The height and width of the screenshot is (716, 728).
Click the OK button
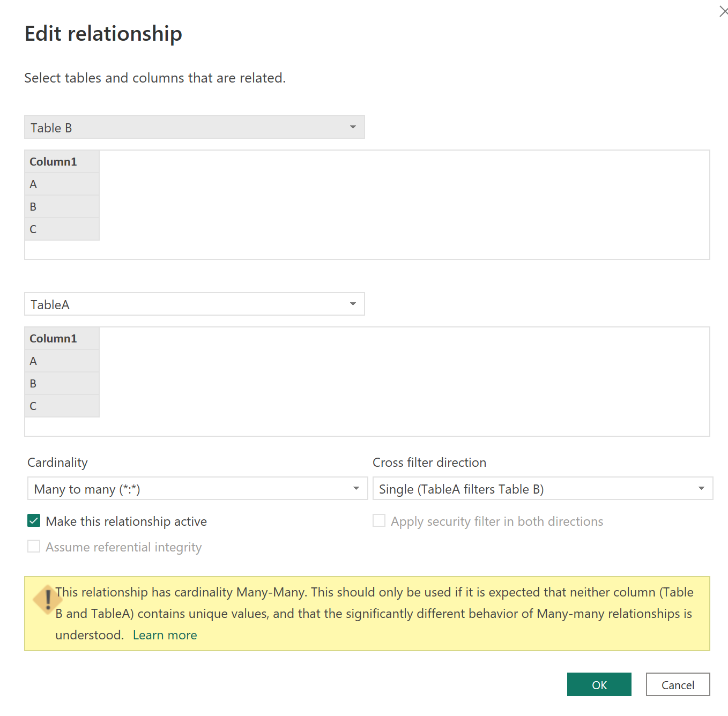(599, 684)
